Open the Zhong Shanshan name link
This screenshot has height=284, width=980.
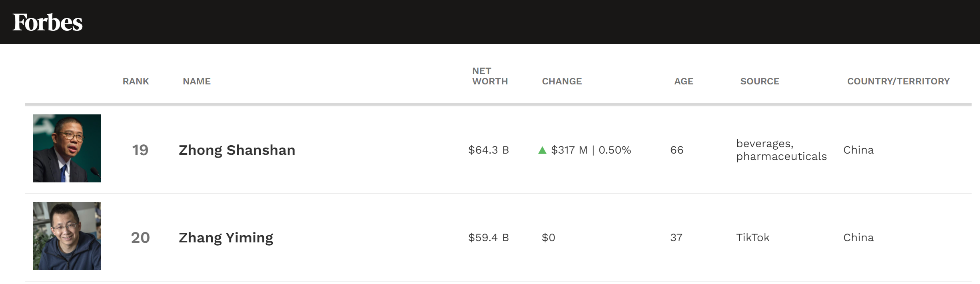[x=237, y=150]
